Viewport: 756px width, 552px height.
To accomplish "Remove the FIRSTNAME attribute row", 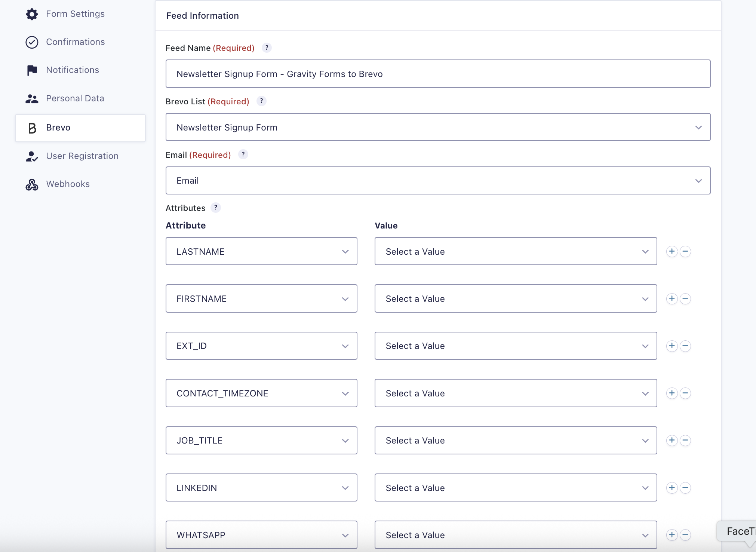I will pos(685,298).
